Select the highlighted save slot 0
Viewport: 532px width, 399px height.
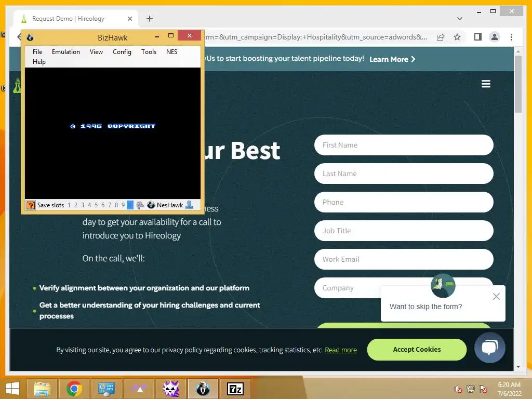point(130,205)
